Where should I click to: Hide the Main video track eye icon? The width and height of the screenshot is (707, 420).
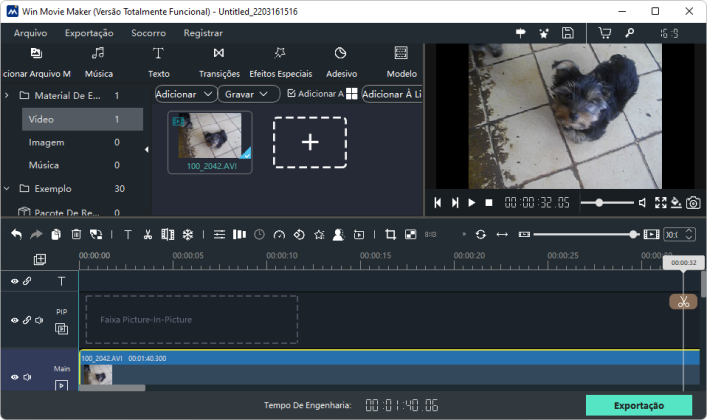(x=14, y=377)
